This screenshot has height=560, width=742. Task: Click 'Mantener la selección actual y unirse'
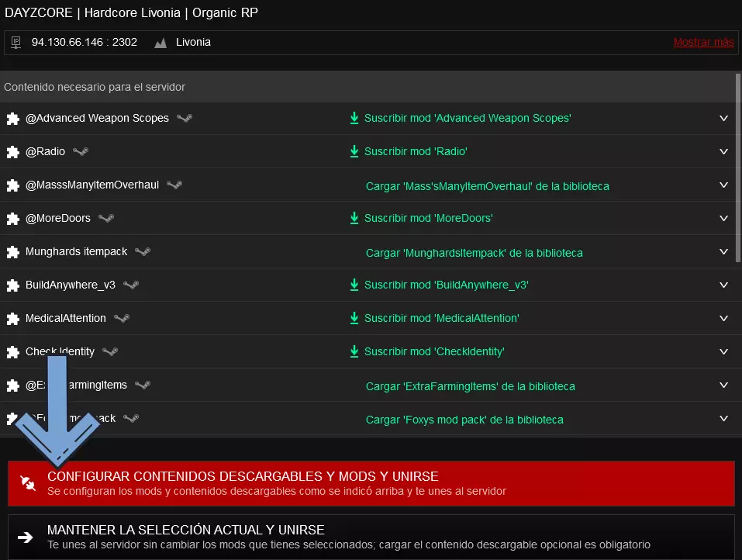371,538
